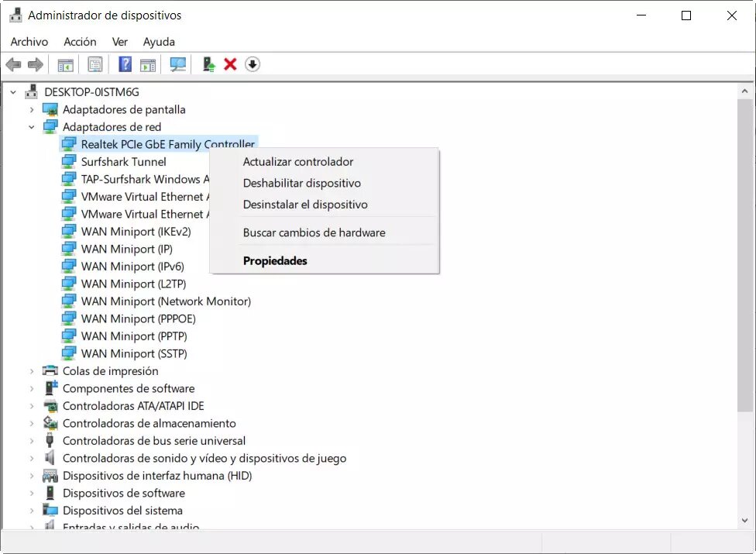Collapse the Adaptadores de red category
The height and width of the screenshot is (554, 756).
click(x=32, y=127)
